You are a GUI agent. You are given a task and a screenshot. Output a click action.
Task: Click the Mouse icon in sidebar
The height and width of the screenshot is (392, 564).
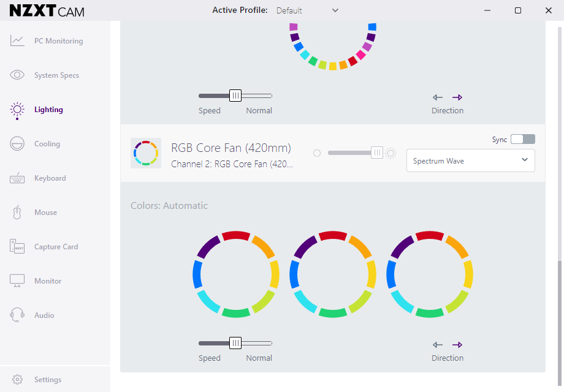pyautogui.click(x=17, y=213)
